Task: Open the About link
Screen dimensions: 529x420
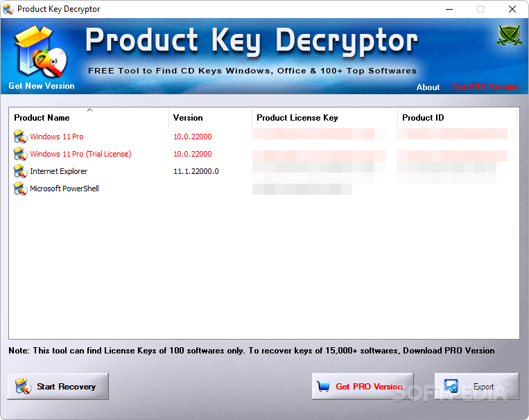Action: tap(428, 87)
